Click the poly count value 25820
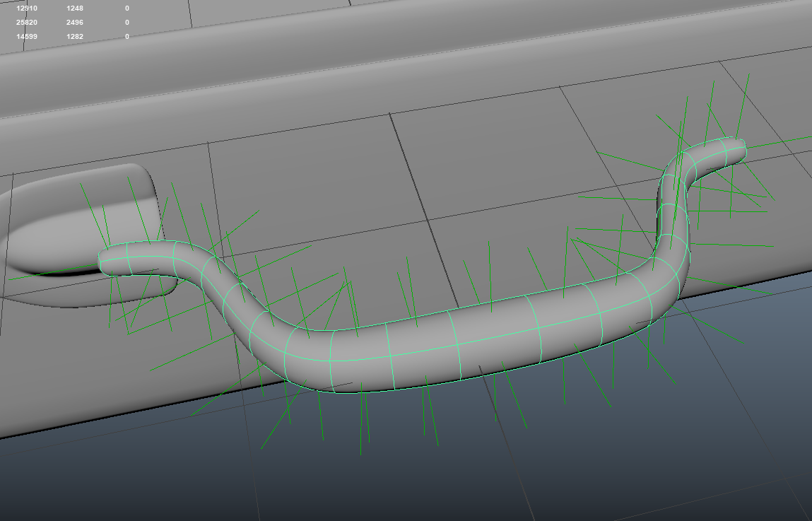 pyautogui.click(x=27, y=23)
